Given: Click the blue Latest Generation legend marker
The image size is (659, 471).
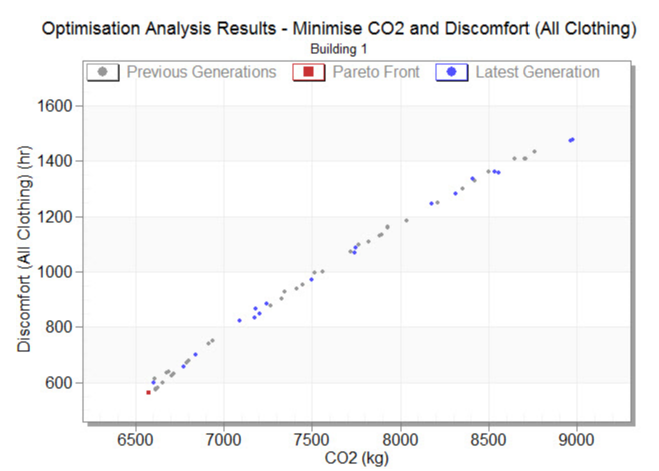Looking at the screenshot, I should [452, 72].
